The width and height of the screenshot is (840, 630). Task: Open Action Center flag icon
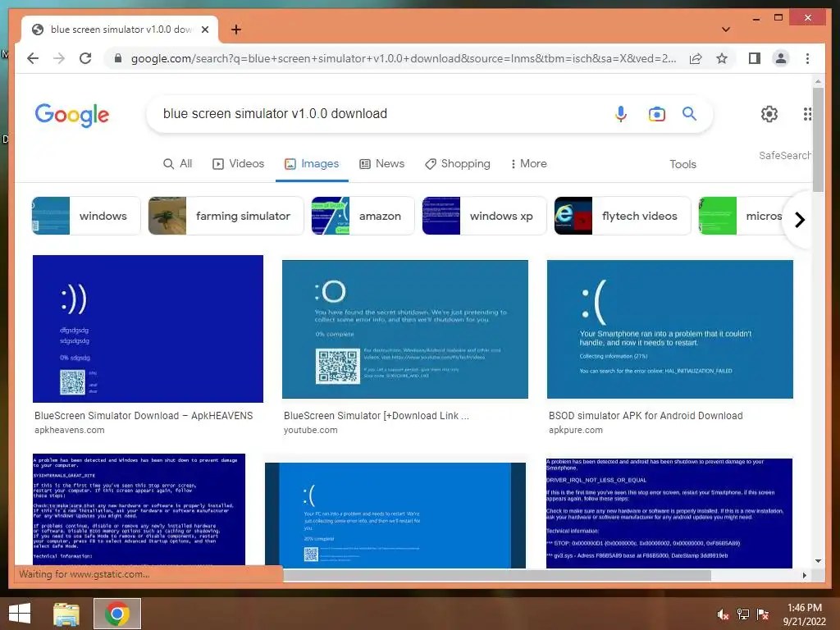tap(763, 614)
